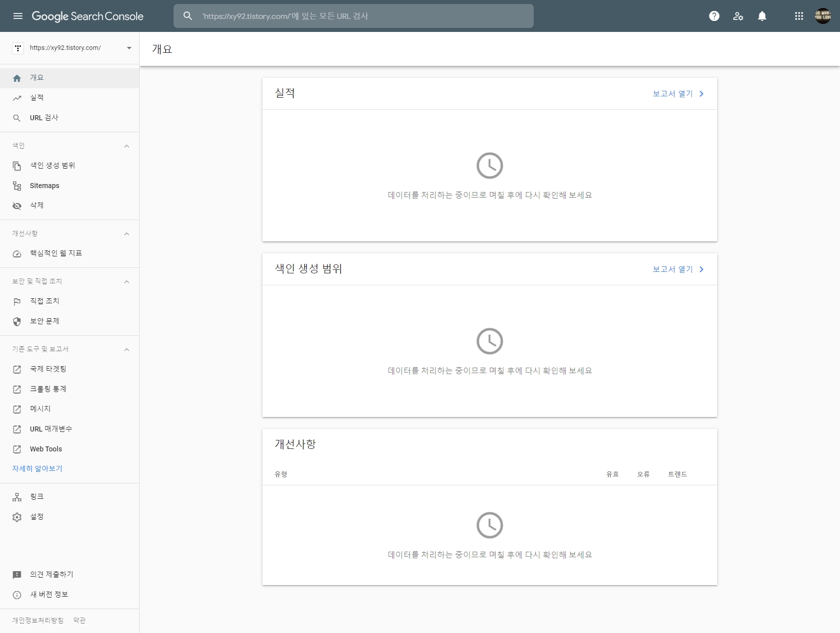Click the 유효 column header
Screen dimensions: 840x633
pos(613,474)
